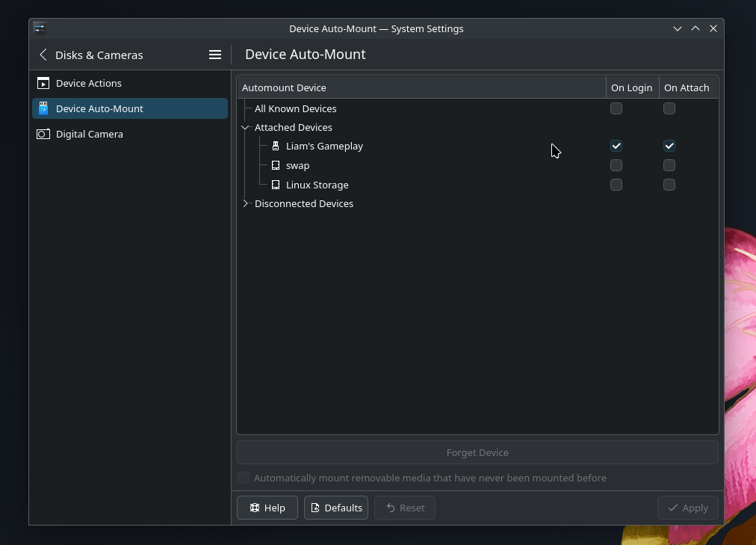Enable On Login for Linux Storage
Image resolution: width=756 pixels, height=545 pixels.
point(616,185)
